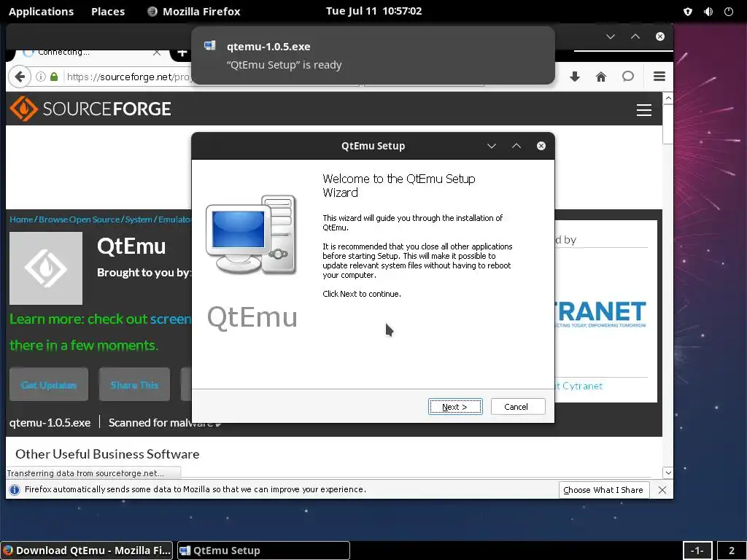
Task: Click the Other Useful Business Software heading
Action: [x=107, y=454]
